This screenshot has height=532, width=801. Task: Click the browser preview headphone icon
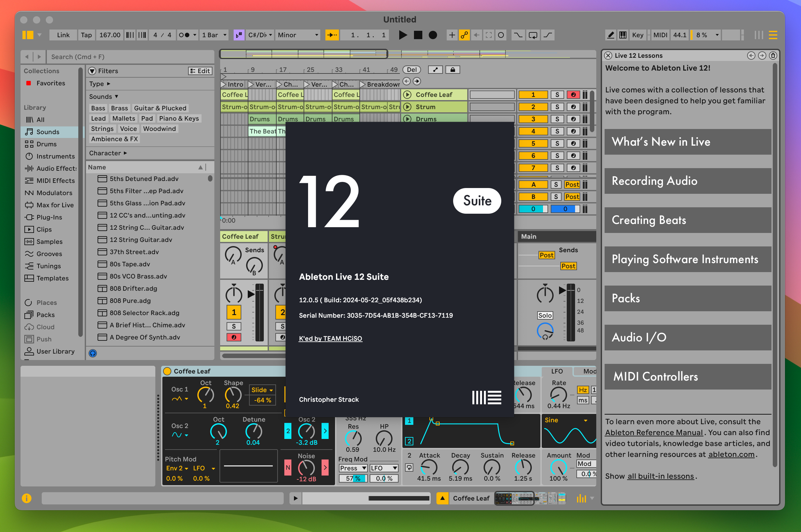[x=93, y=354]
